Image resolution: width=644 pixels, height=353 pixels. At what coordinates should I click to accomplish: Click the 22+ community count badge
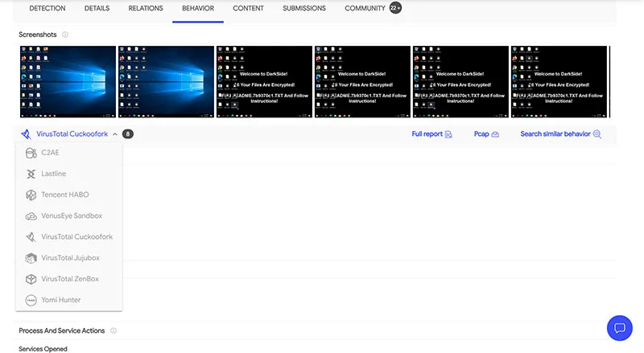[x=395, y=8]
